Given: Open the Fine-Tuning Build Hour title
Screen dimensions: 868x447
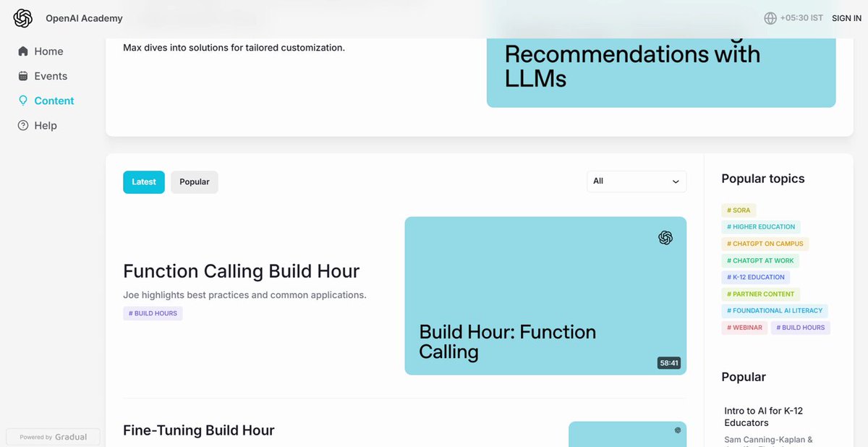Looking at the screenshot, I should [199, 430].
